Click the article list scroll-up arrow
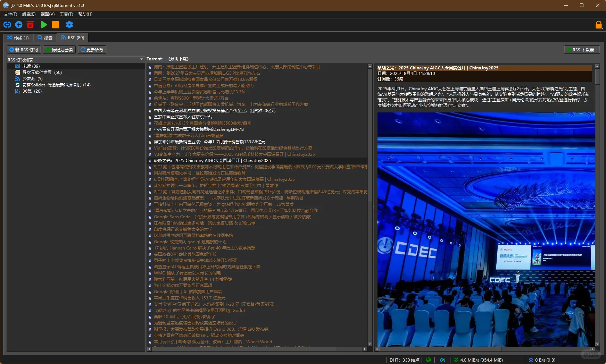The width and height of the screenshot is (606, 364). (370, 66)
